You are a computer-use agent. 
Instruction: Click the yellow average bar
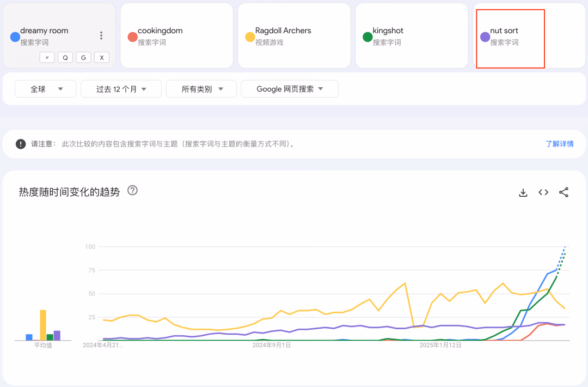(x=43, y=325)
